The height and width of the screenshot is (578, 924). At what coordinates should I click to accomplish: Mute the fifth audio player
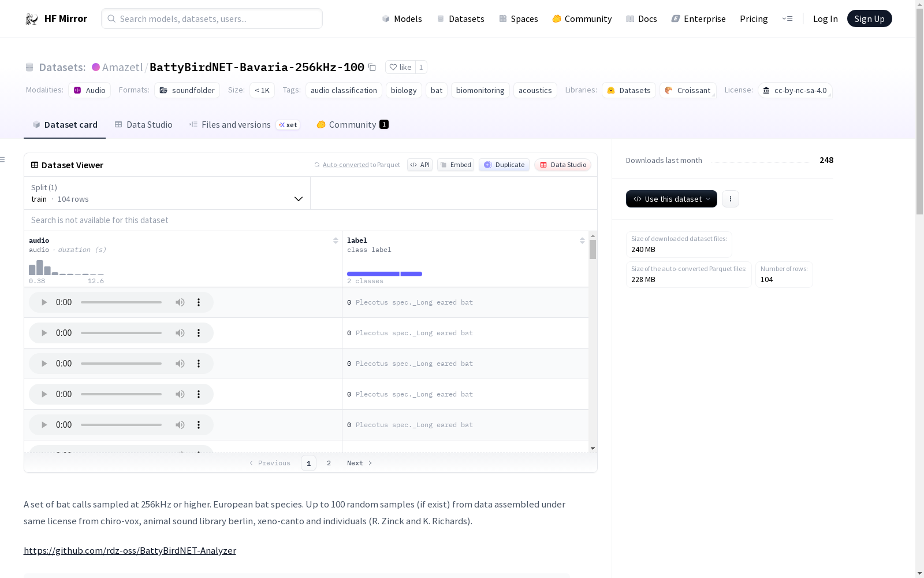click(x=180, y=425)
